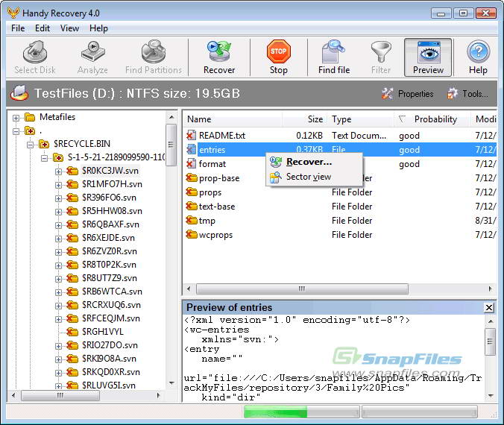Screen dimensions: 504x425
Task: Select the $R8T0P2K.svn folder
Action: click(109, 265)
